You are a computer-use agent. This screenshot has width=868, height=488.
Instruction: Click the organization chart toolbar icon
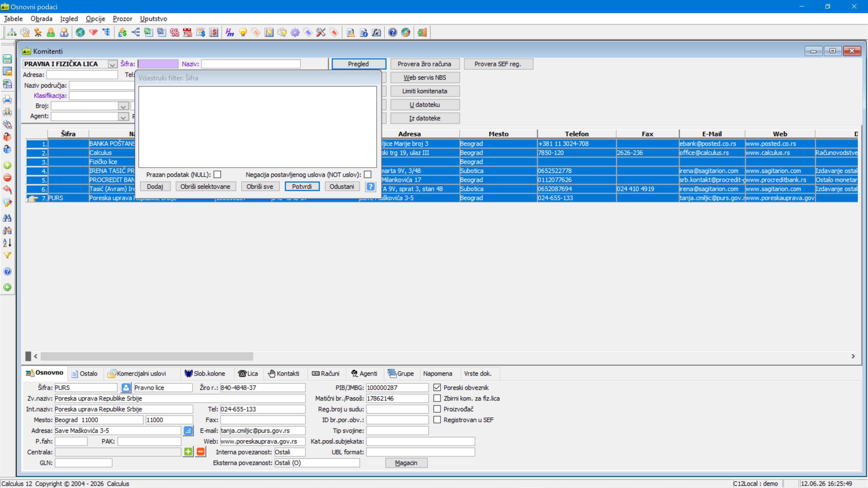tap(12, 32)
